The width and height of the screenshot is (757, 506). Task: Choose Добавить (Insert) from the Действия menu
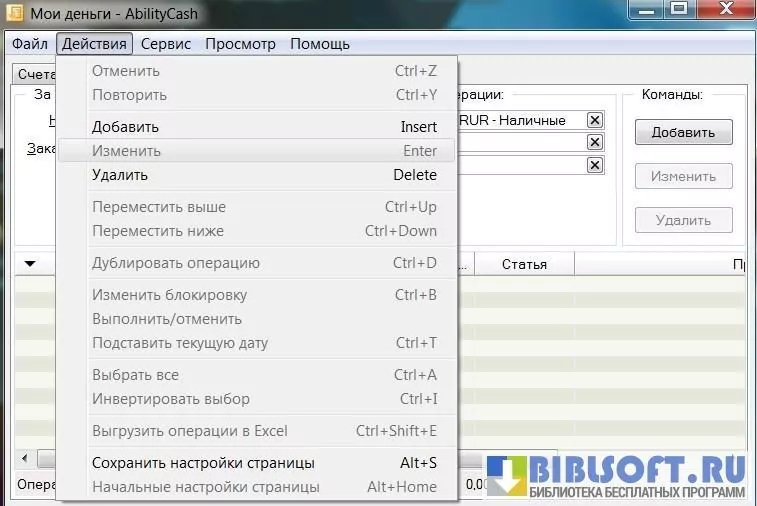pos(125,127)
